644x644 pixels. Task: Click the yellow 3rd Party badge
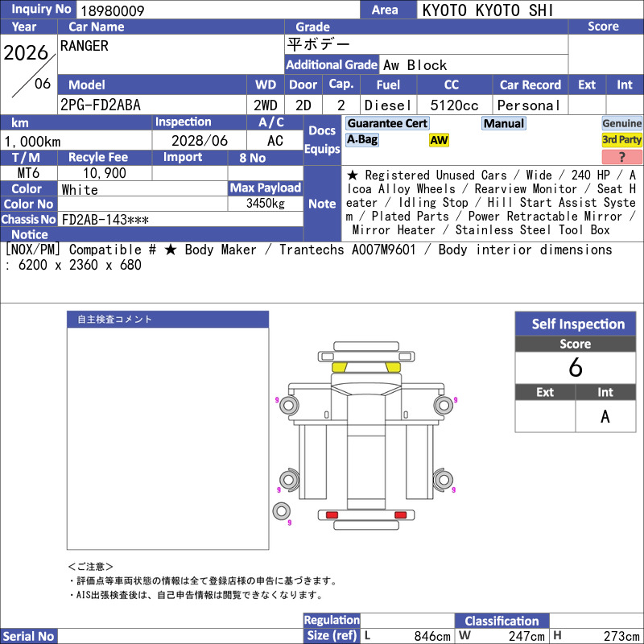[621, 139]
